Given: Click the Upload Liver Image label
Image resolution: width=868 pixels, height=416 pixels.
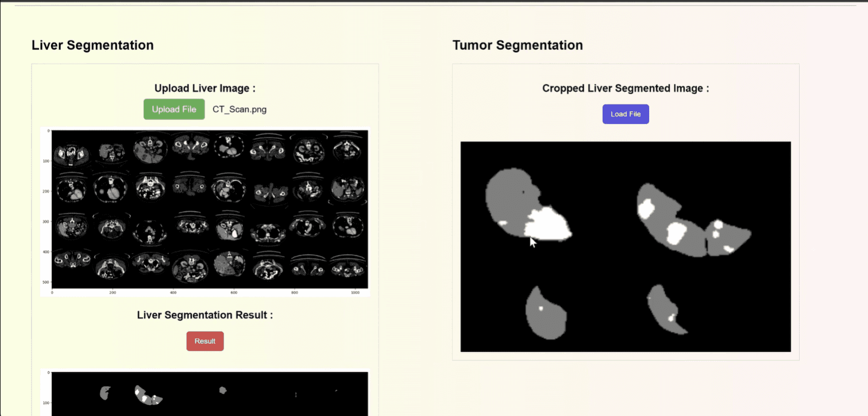Looking at the screenshot, I should [x=205, y=88].
